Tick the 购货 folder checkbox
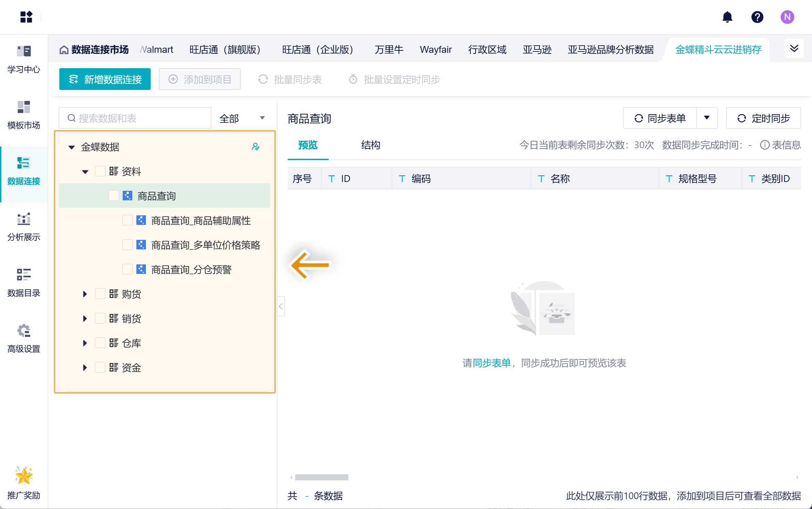 click(x=100, y=294)
